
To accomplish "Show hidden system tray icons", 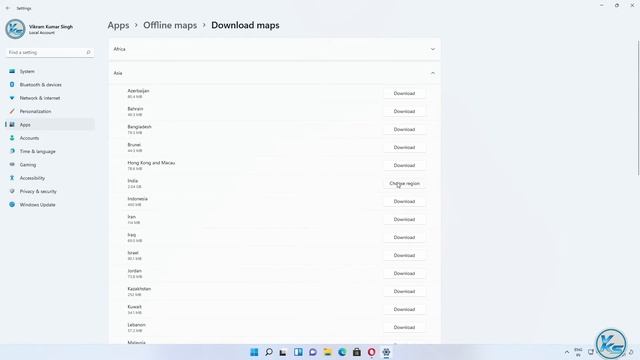I will (567, 352).
